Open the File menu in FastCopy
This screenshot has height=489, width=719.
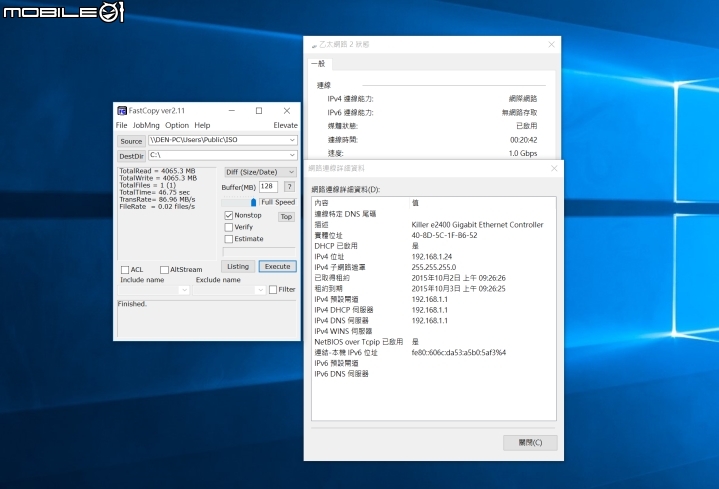pos(122,125)
